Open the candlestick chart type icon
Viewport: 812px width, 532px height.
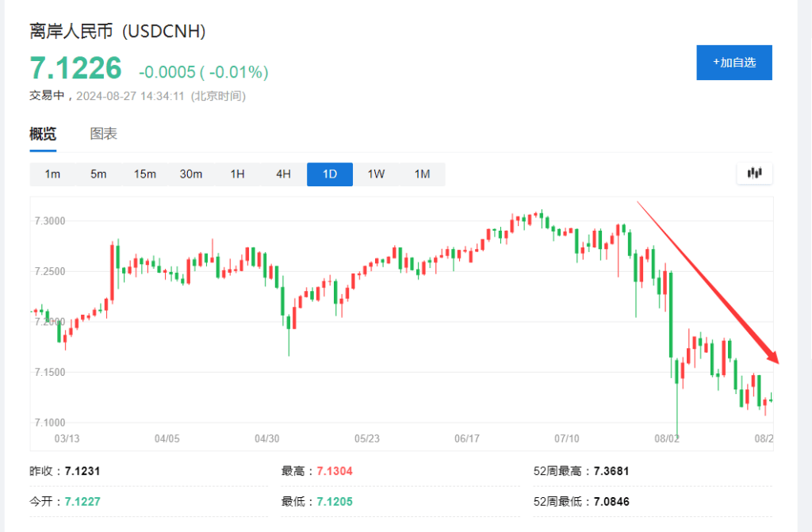pos(754,173)
